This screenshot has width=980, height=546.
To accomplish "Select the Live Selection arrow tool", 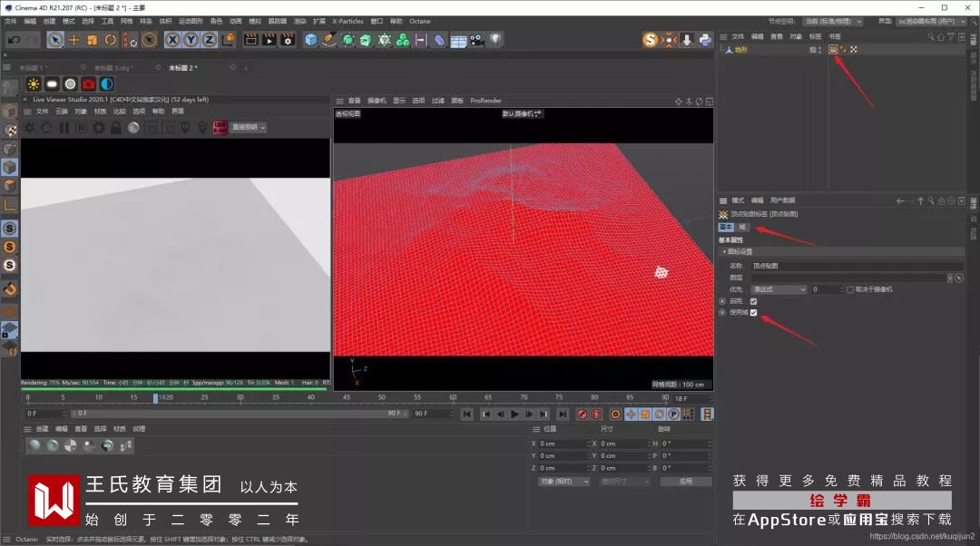I will pos(55,40).
